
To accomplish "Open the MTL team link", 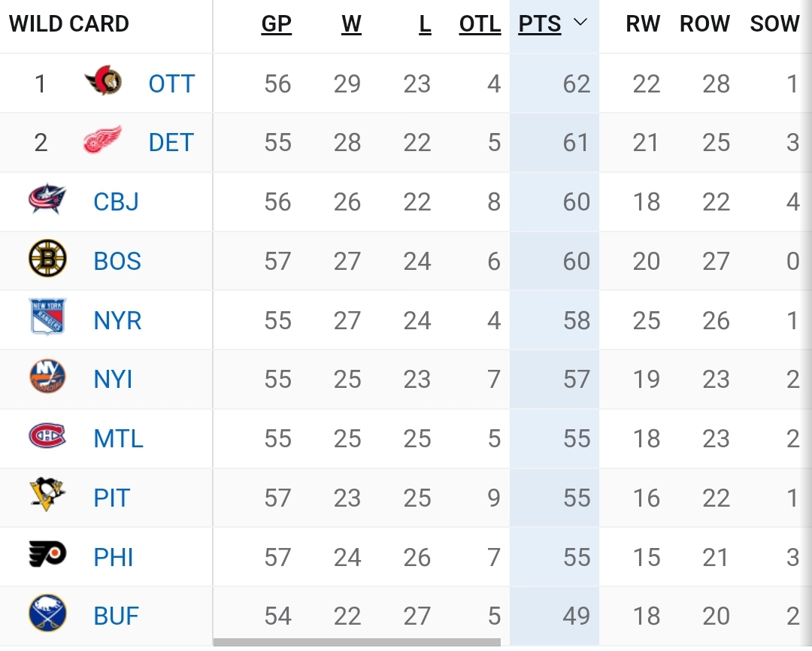I will (118, 438).
